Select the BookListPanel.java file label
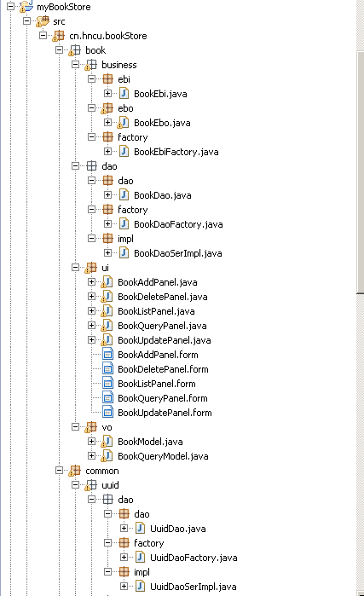The width and height of the screenshot is (364, 596). [x=156, y=311]
